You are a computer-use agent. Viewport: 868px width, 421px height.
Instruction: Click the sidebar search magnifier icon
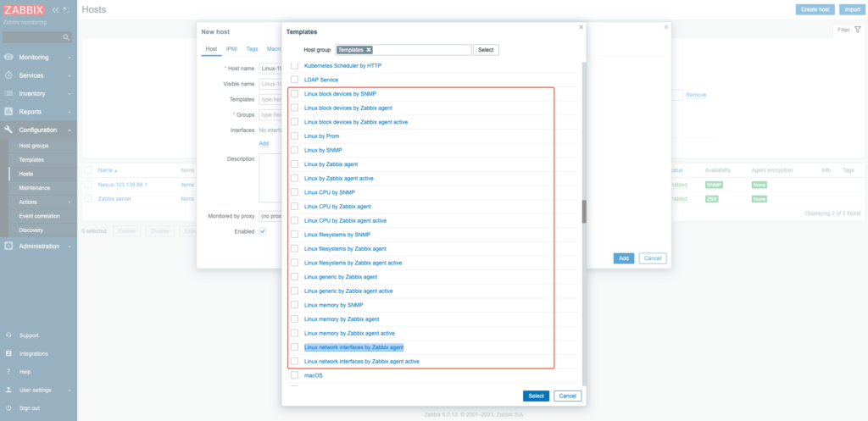coord(66,37)
